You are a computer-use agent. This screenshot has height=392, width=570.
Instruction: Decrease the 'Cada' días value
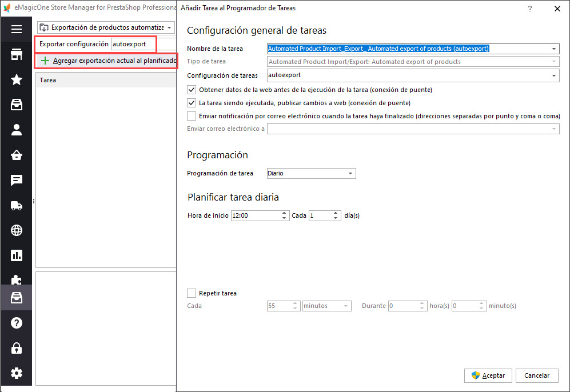click(336, 218)
